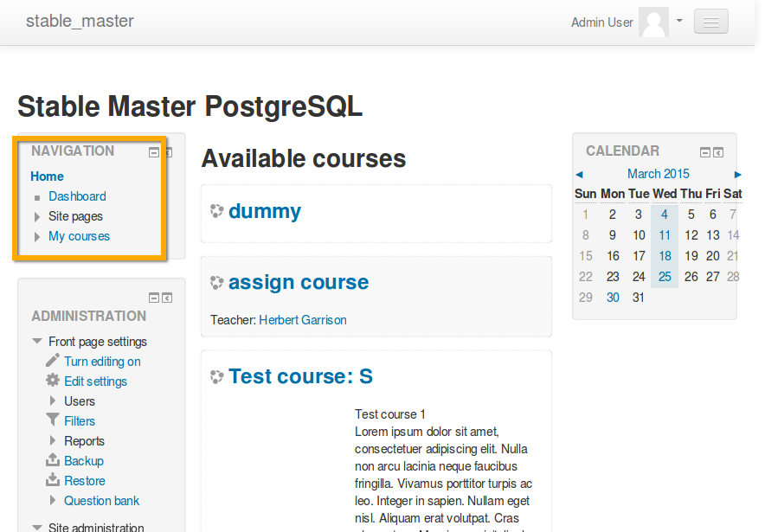Image resolution: width=765 pixels, height=532 pixels.
Task: Open the Filters link
Action: pyautogui.click(x=80, y=420)
